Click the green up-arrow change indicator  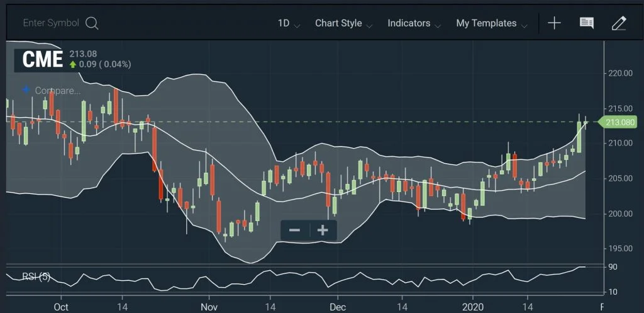coord(73,64)
